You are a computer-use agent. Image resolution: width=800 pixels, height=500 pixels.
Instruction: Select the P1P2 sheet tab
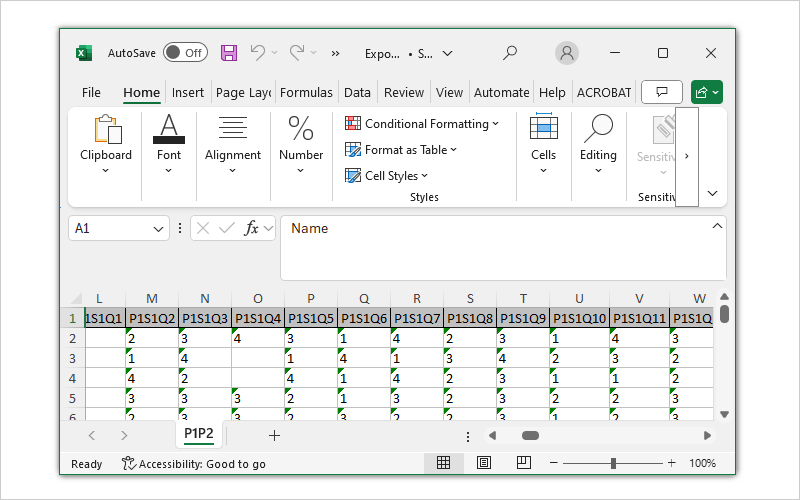198,434
